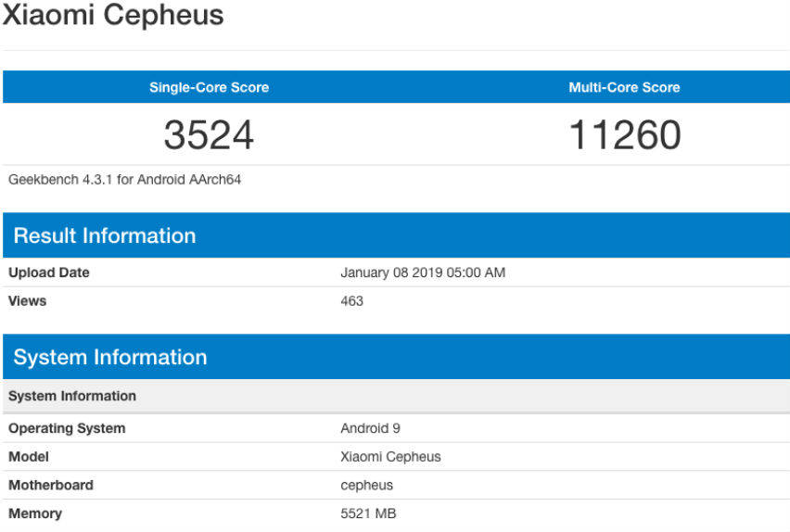Click the Model label
This screenshot has width=790, height=532.
[29, 456]
